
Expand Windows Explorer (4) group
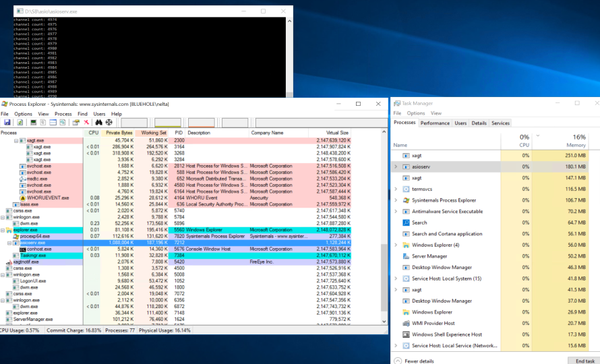click(396, 245)
